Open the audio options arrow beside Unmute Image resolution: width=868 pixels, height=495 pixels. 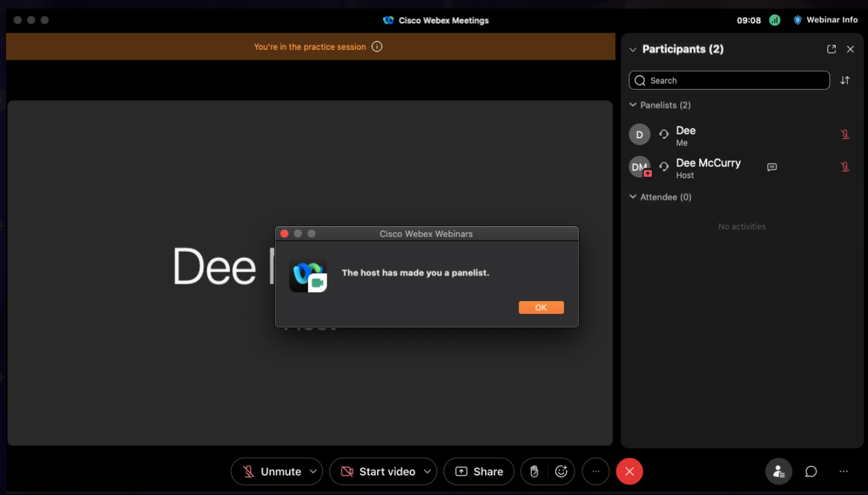tap(313, 472)
